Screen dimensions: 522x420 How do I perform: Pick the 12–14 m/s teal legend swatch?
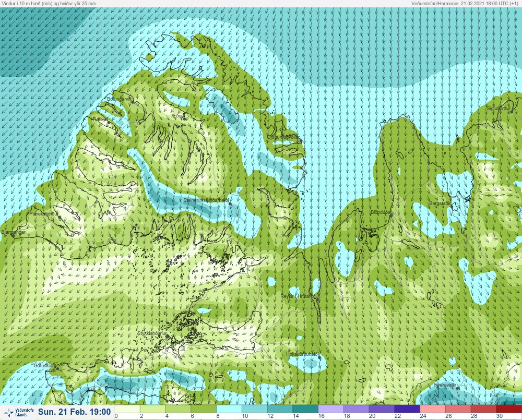coord(280,409)
